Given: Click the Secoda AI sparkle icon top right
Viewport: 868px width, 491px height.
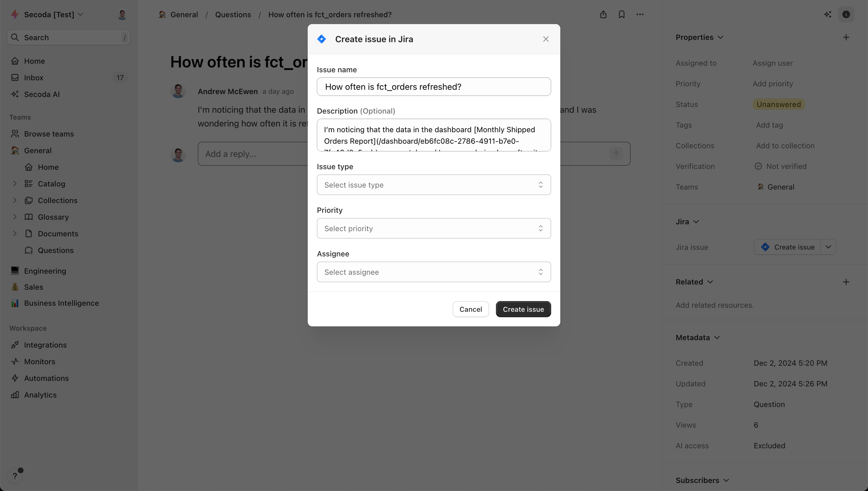Looking at the screenshot, I should (827, 14).
